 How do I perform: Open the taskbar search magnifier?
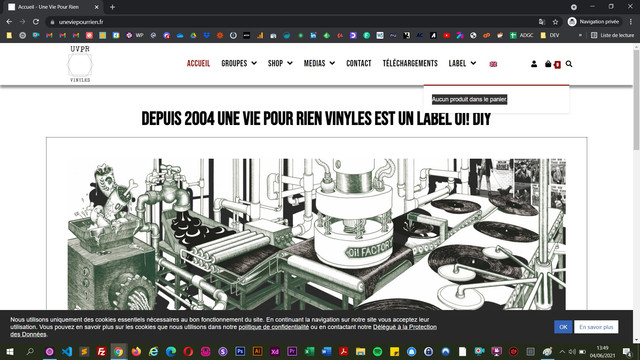pos(30,351)
